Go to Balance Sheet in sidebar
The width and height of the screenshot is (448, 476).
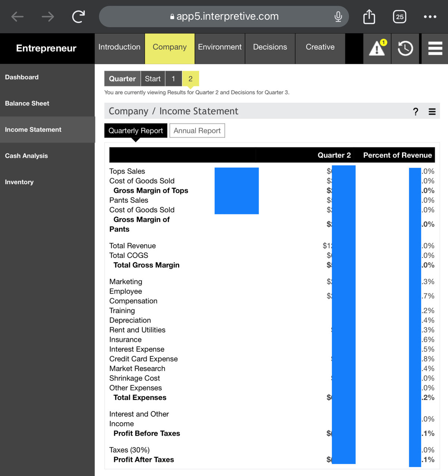[x=27, y=103]
